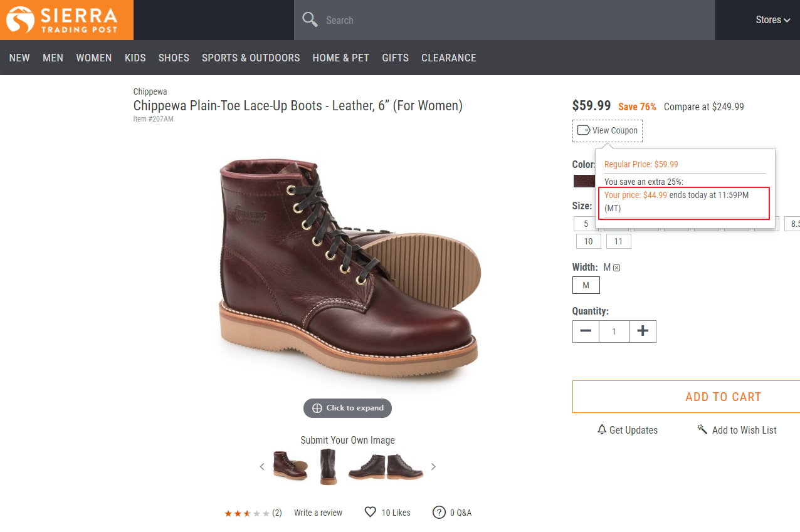Click the Get Updates bell icon

pyautogui.click(x=602, y=430)
